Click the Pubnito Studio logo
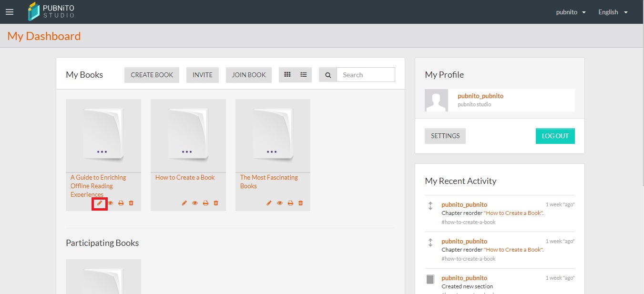The height and width of the screenshot is (294, 644). tap(51, 11)
